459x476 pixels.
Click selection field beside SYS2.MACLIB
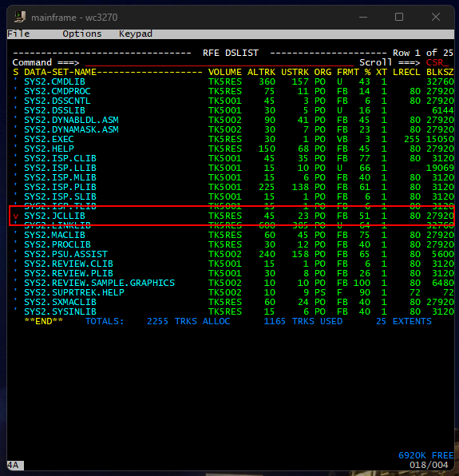coord(16,235)
